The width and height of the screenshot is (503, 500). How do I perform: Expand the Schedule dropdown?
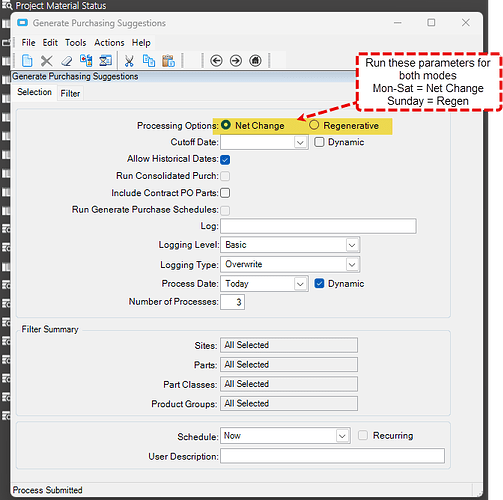(342, 436)
